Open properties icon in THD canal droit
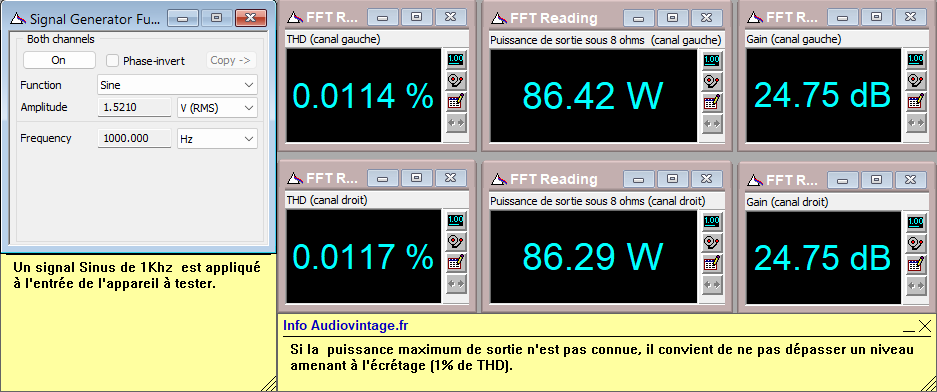This screenshot has width=937, height=392. click(x=456, y=242)
